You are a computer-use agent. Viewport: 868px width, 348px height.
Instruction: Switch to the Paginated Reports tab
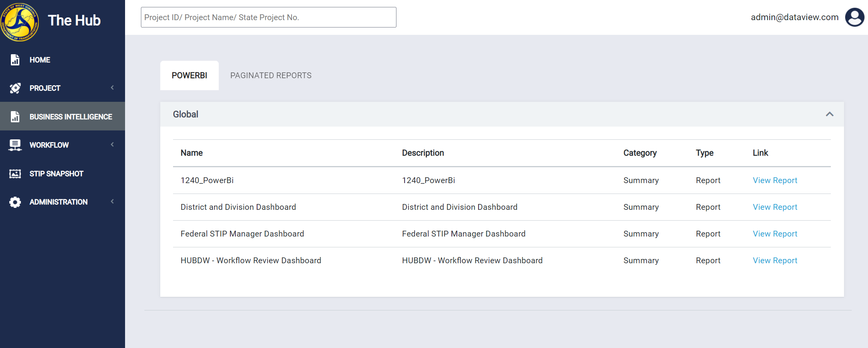(271, 75)
